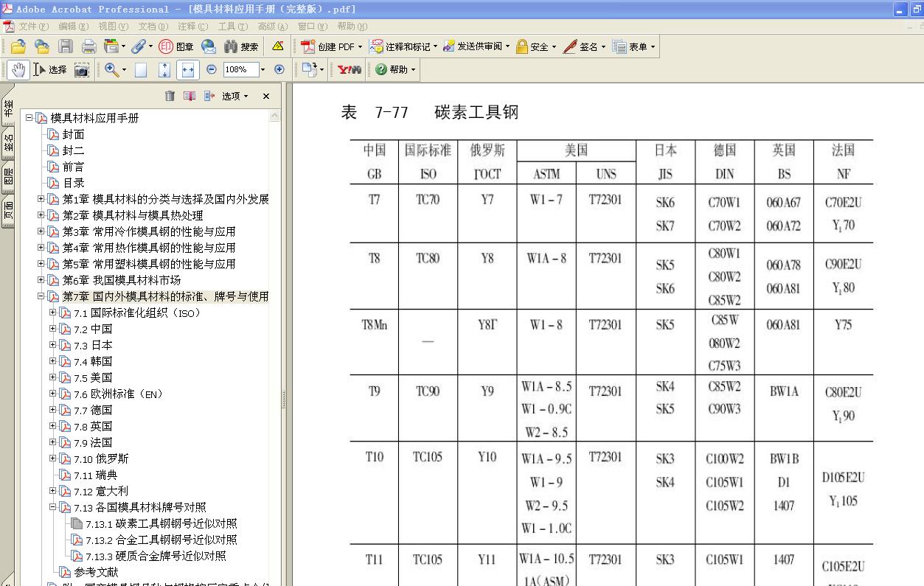
Task: Collapse the 7.13 各国模具材料牌号对照 node
Action: point(53,507)
